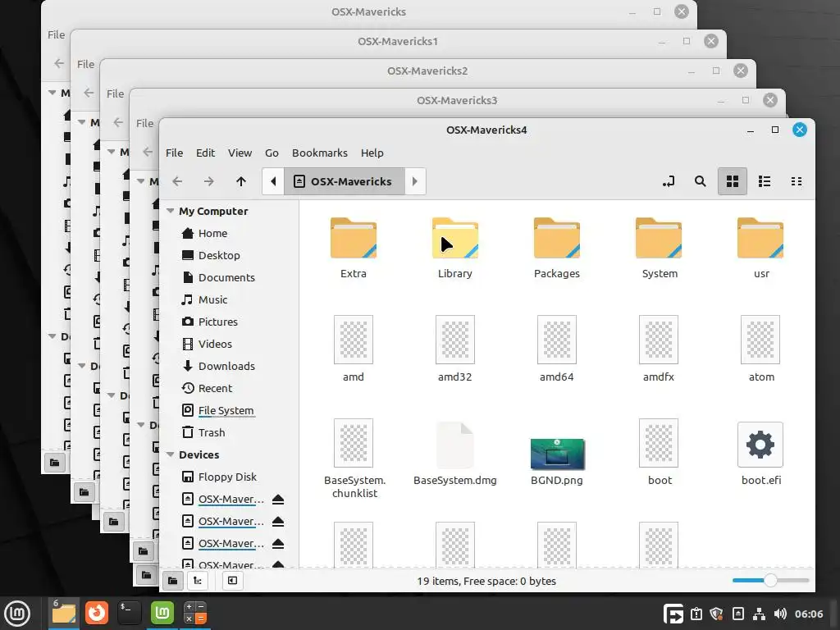
Task: Click the path bar right scroll arrow
Action: 415,181
